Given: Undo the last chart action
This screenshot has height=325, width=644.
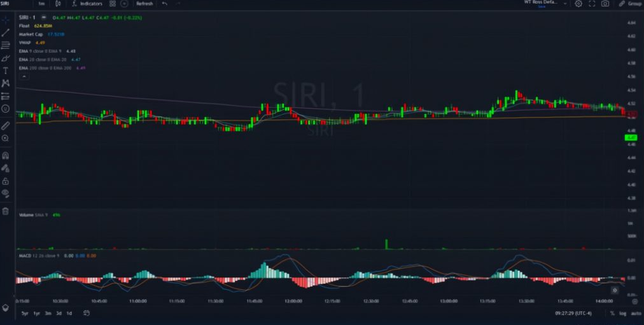Looking at the screenshot, I should pos(165,4).
